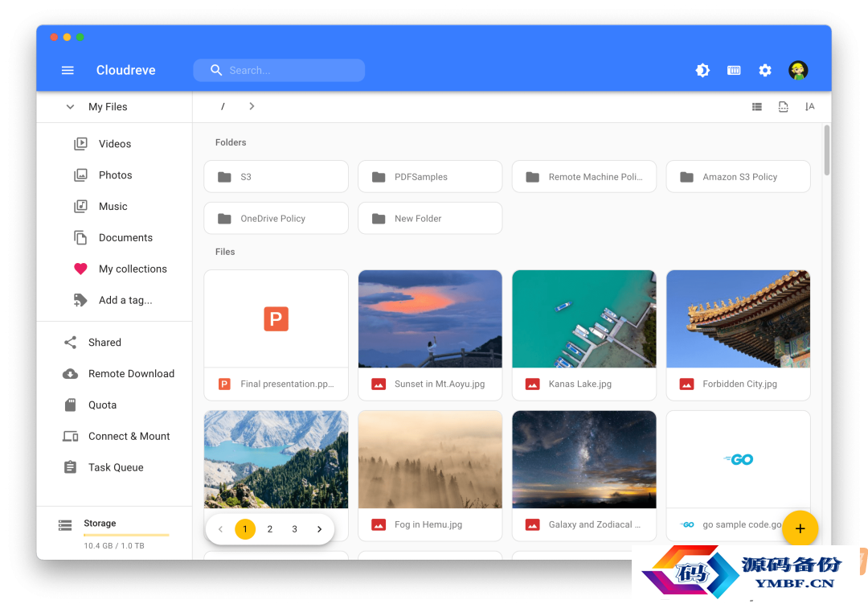Image resolution: width=868 pixels, height=608 pixels.
Task: Click the search magnifier icon
Action: coord(216,70)
